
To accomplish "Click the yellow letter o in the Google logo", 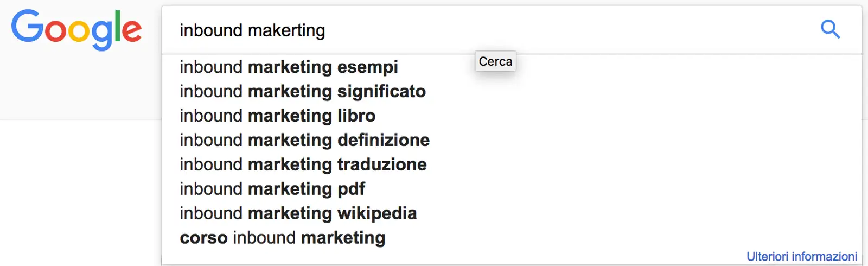I will (79, 31).
